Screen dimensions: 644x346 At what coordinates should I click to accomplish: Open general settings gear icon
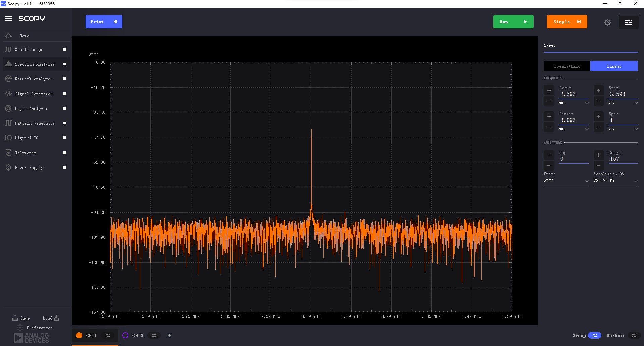pyautogui.click(x=608, y=22)
